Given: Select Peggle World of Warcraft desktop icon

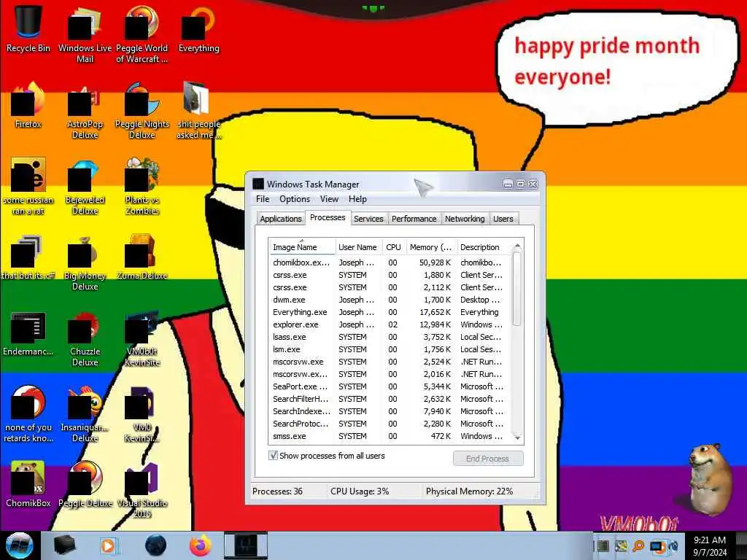Looking at the screenshot, I should [142, 34].
